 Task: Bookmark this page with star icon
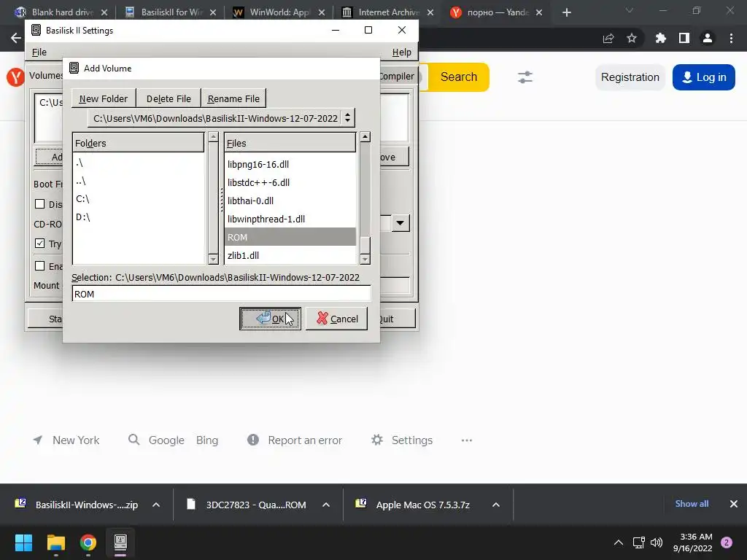[x=632, y=38]
